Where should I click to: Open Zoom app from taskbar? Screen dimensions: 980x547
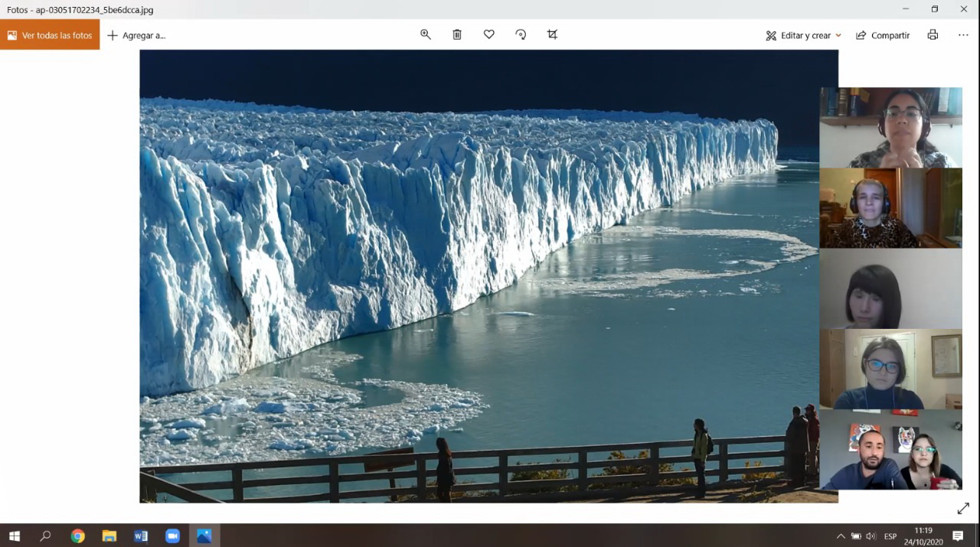click(x=172, y=536)
